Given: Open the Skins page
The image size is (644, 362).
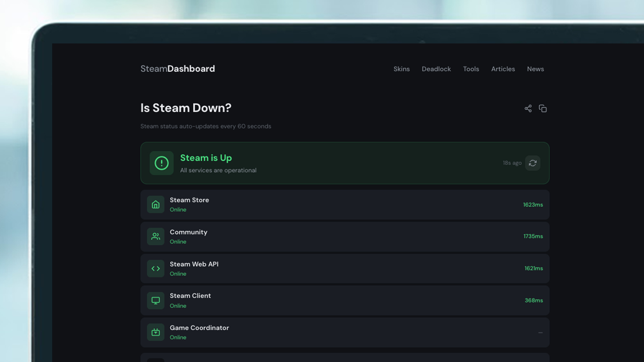Looking at the screenshot, I should pos(402,69).
